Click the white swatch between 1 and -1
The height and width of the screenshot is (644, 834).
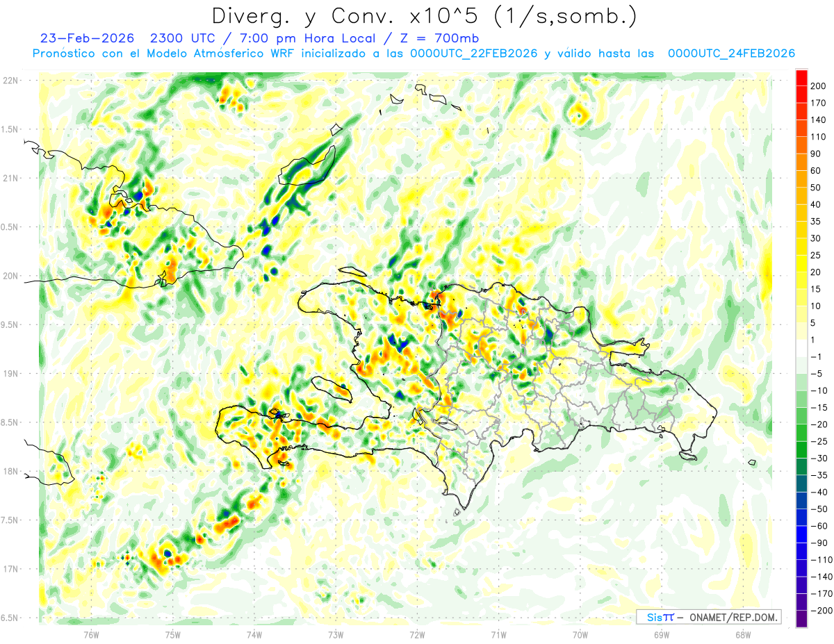pos(801,349)
